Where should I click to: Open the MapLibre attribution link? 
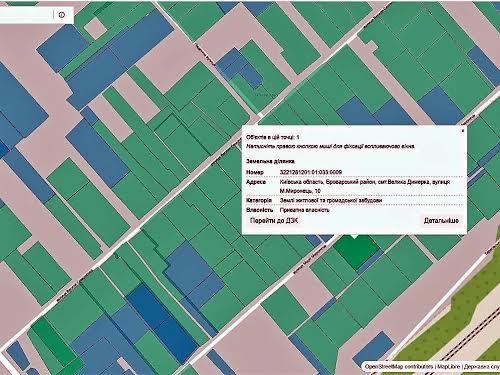448,366
